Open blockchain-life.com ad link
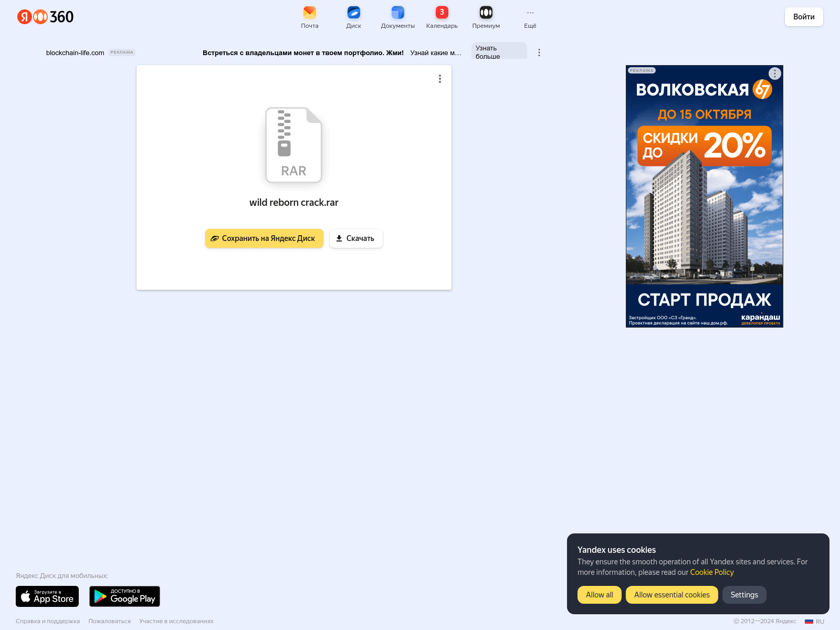This screenshot has height=630, width=840. 75,52
